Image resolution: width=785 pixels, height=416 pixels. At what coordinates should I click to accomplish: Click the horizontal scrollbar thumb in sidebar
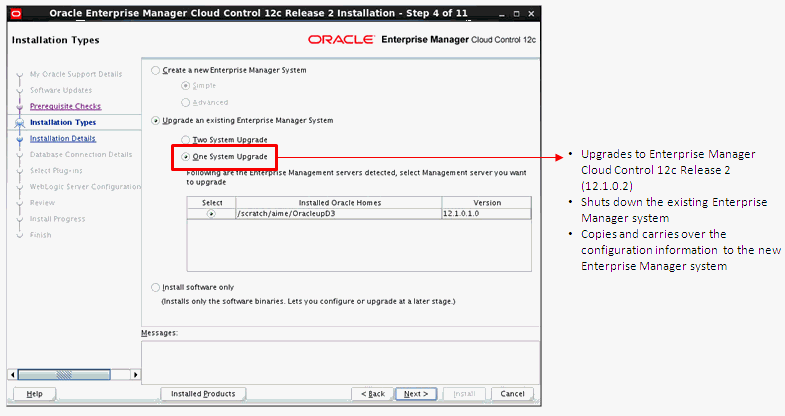point(64,374)
